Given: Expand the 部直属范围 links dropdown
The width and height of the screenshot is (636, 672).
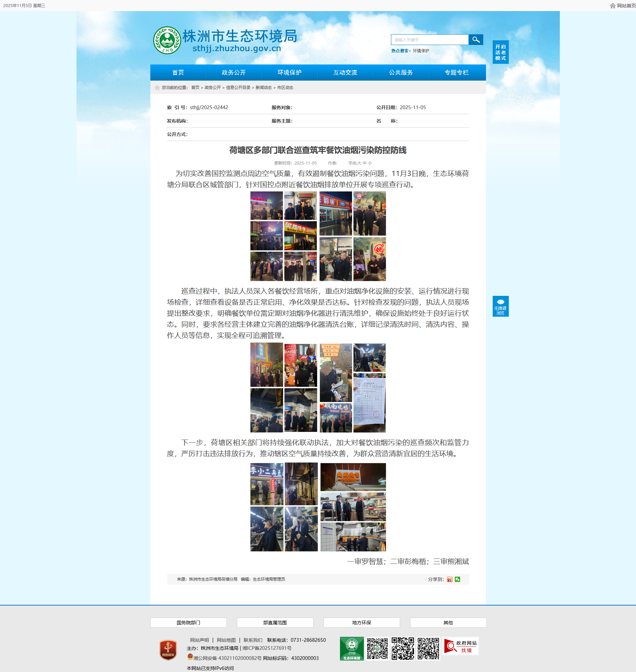Looking at the screenshot, I should pos(275,623).
